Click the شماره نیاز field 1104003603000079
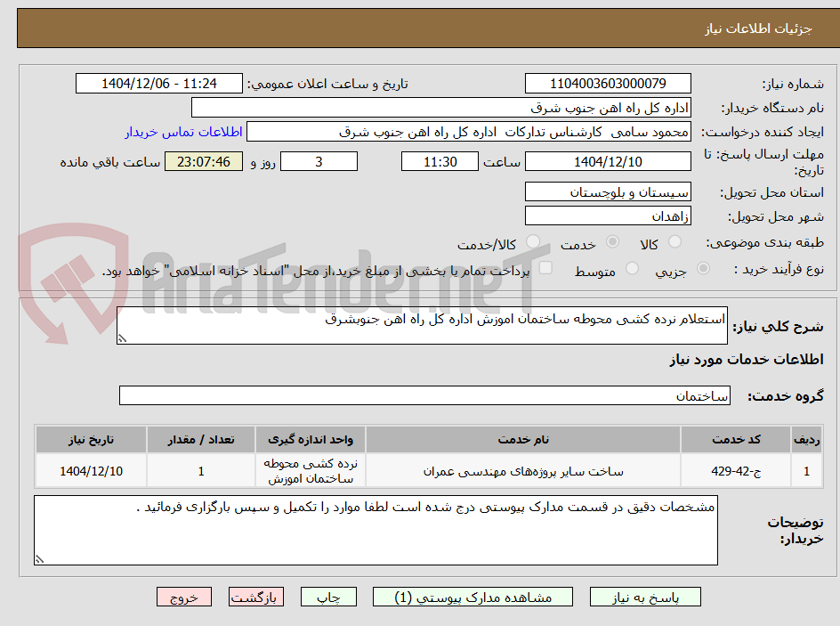Viewport: 840px width, 626px height. pyautogui.click(x=608, y=84)
